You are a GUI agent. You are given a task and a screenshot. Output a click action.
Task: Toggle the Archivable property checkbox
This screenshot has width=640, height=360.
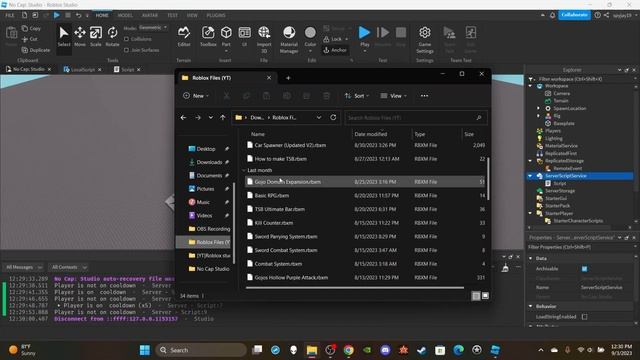click(x=584, y=269)
